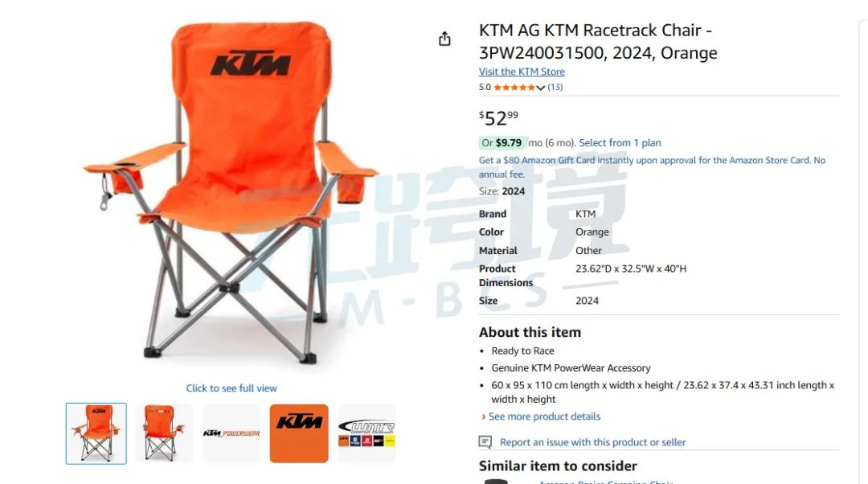Select the orange KTM logo thumbnail

299,433
